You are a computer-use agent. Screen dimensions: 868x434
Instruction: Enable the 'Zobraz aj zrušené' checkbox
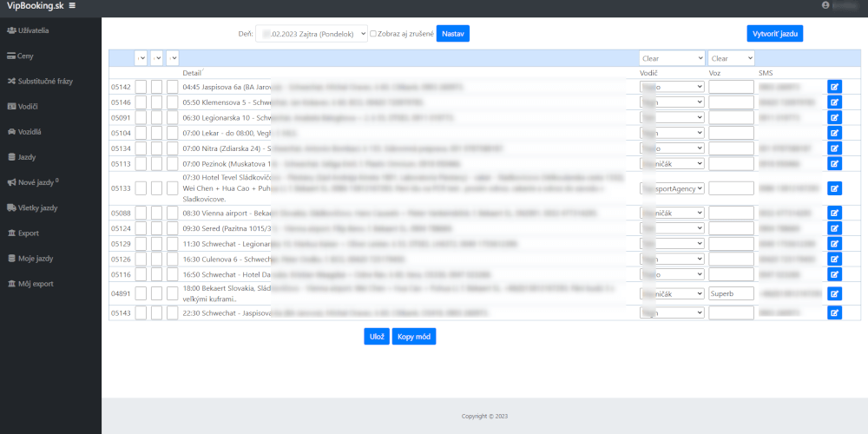[373, 34]
